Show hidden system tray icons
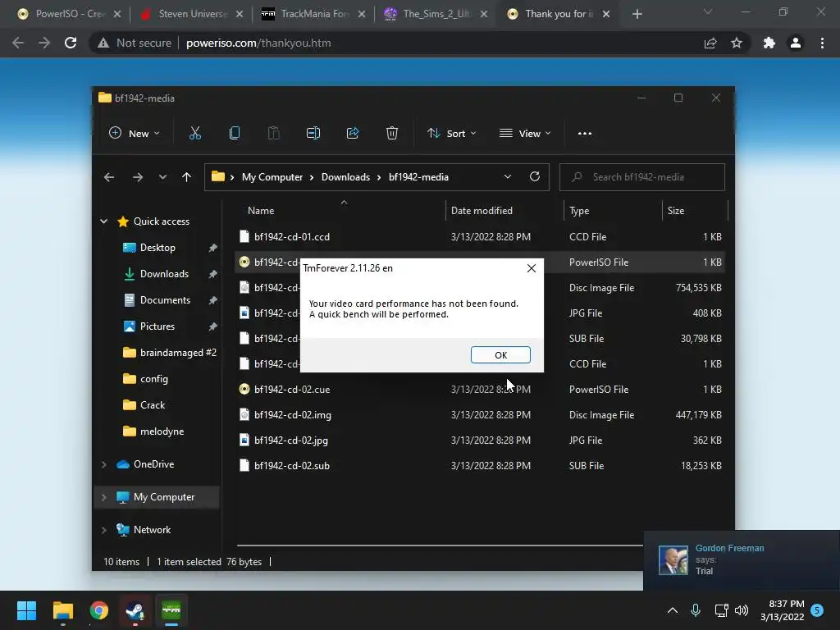 pyautogui.click(x=673, y=610)
